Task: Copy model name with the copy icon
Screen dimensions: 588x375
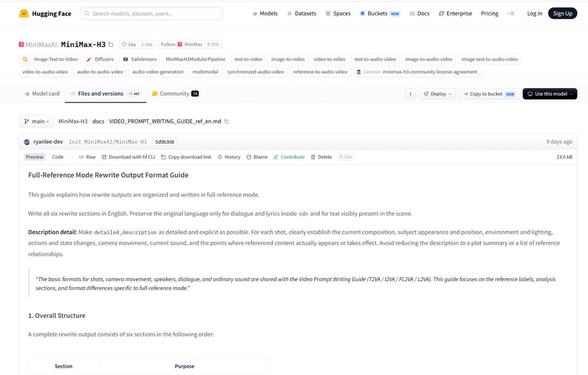Action: click(111, 45)
